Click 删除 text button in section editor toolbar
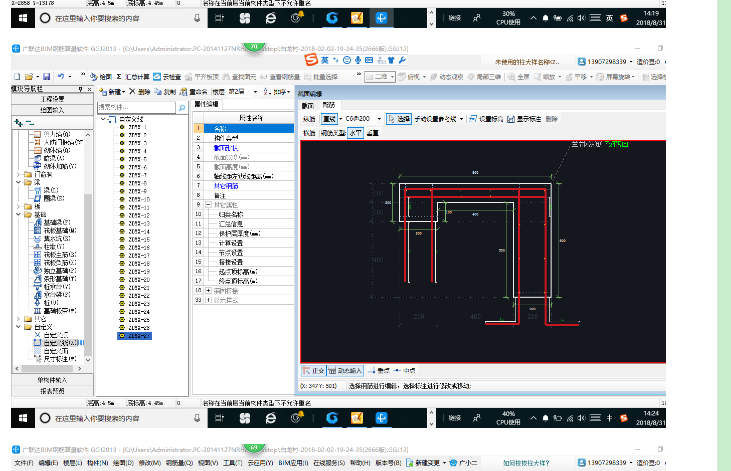The height and width of the screenshot is (471, 731). (x=552, y=119)
